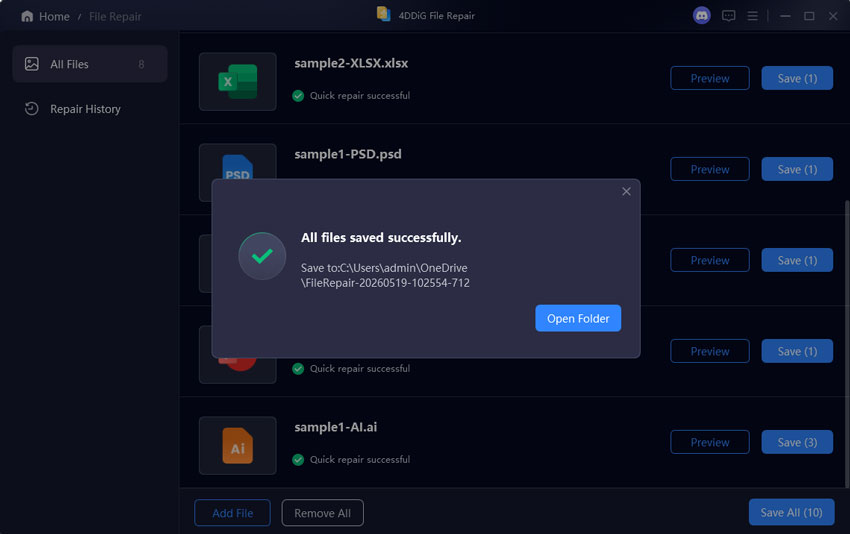Click success status check icon under sample2-XLSX.xlsx
This screenshot has width=850, height=534.
[x=298, y=96]
